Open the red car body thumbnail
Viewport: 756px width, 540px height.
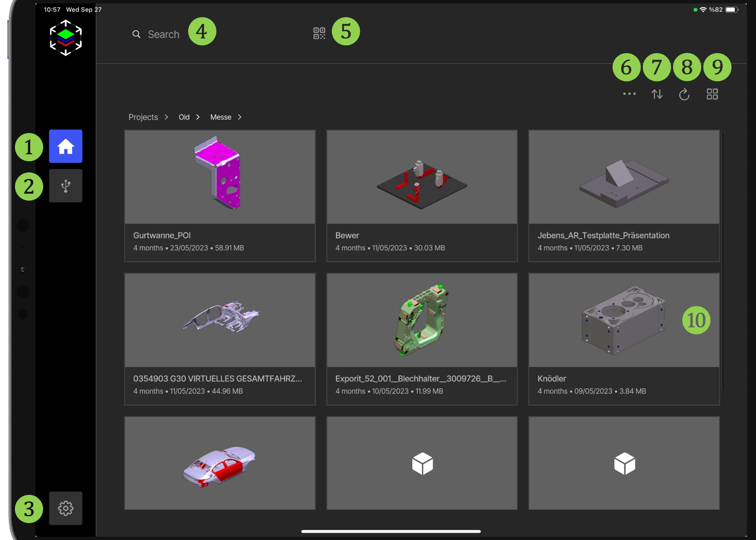click(220, 463)
